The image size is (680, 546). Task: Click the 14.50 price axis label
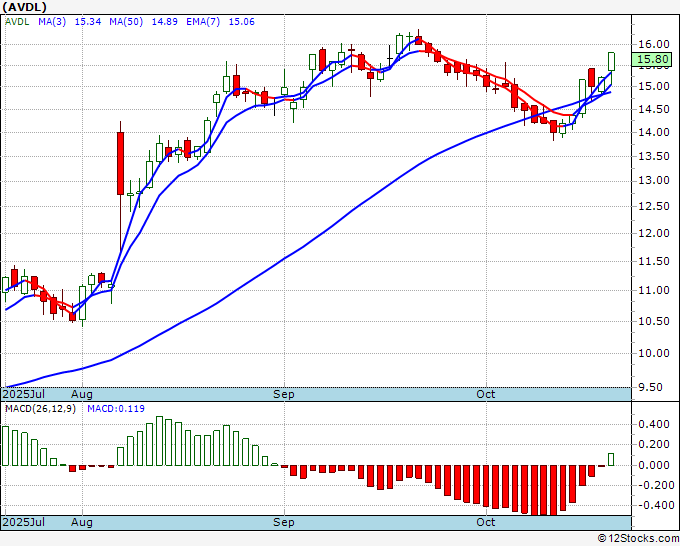654,109
